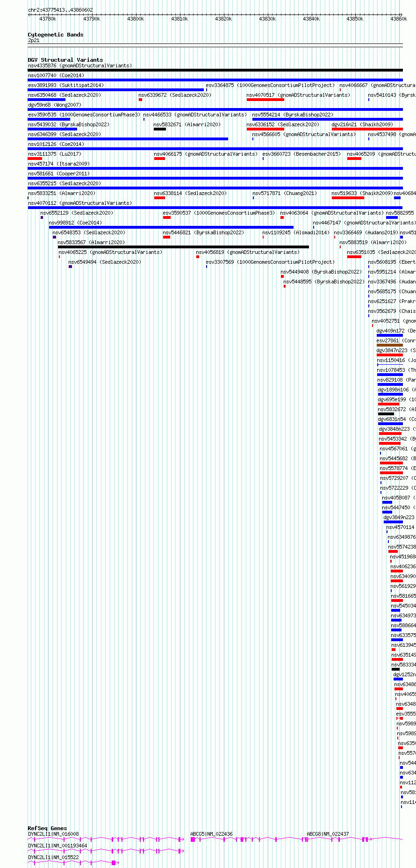The image size is (416, 868).
Task: Open variant nsv5446821 (ByrskaBishop2022)
Action: pos(203,232)
